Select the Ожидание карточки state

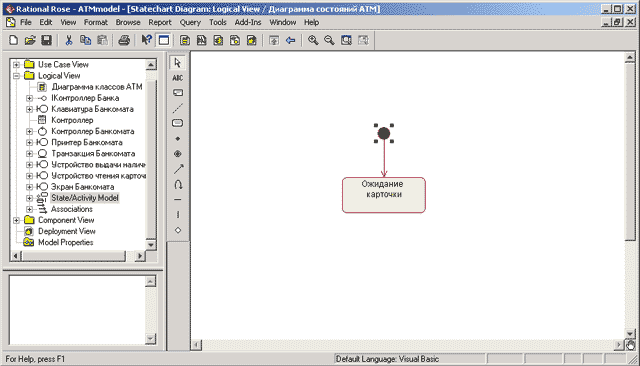384,195
